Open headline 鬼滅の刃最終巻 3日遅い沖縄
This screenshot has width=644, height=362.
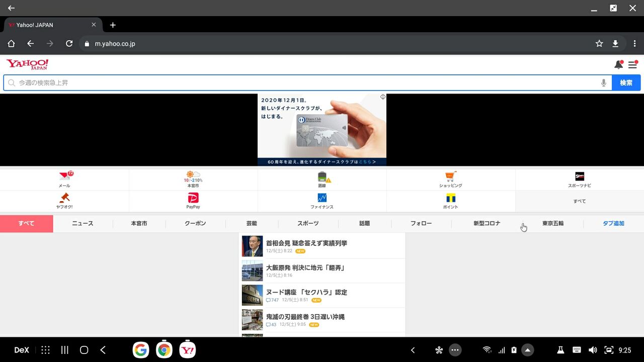(x=305, y=317)
